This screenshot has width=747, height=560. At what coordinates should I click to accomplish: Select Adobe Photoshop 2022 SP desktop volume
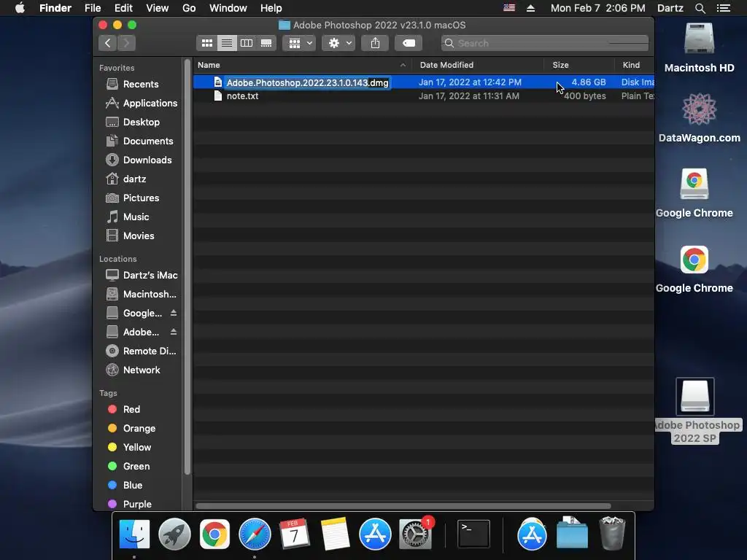(x=695, y=411)
